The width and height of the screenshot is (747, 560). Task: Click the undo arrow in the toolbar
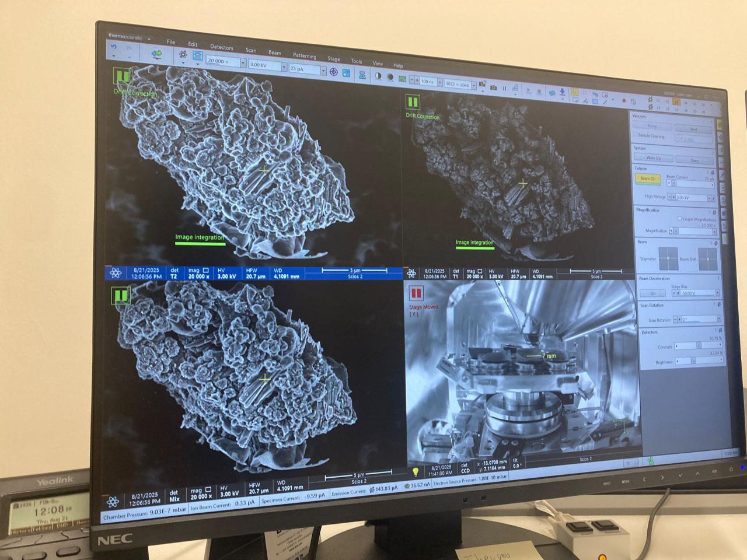[x=114, y=47]
